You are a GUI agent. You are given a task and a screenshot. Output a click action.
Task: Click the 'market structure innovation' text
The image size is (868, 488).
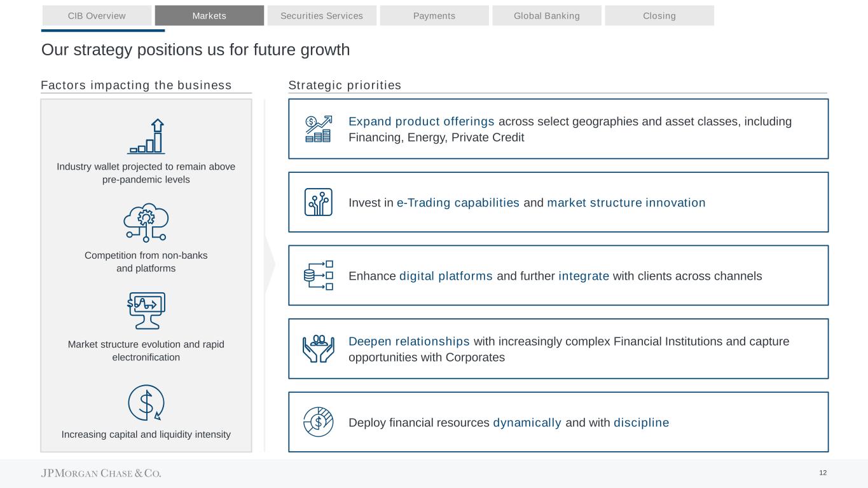626,203
